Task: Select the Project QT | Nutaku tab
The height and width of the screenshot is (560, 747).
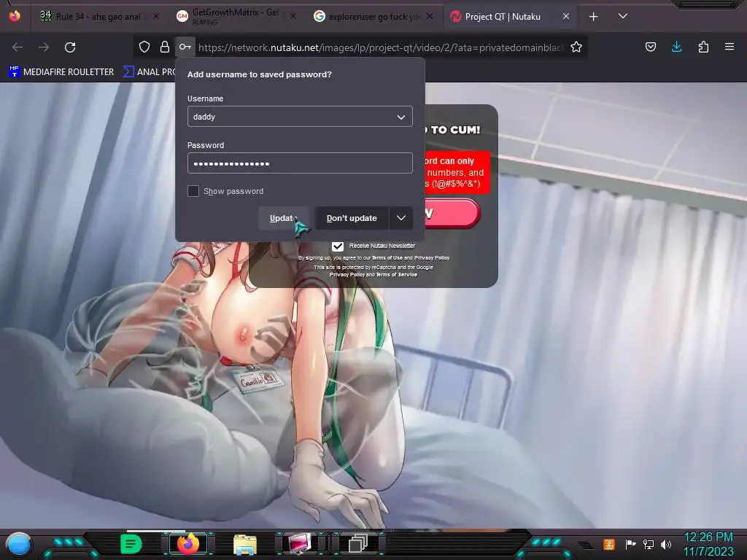Action: [x=510, y=17]
